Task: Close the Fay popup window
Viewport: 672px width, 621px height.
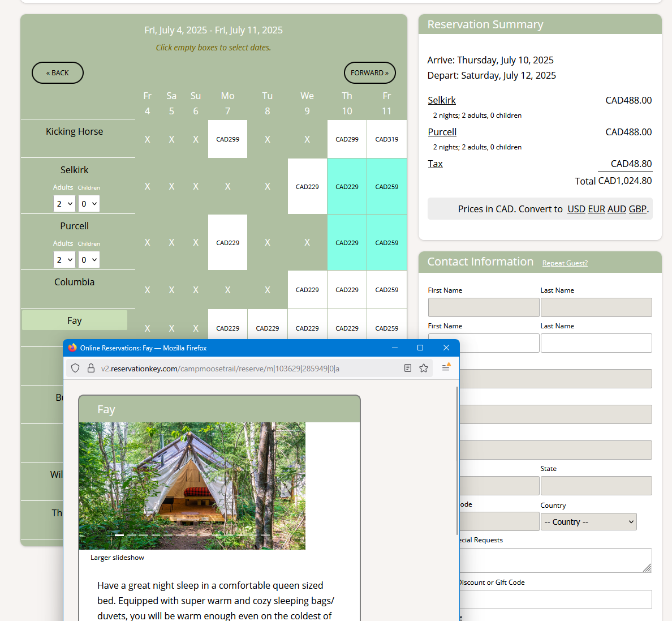Action: 446,348
